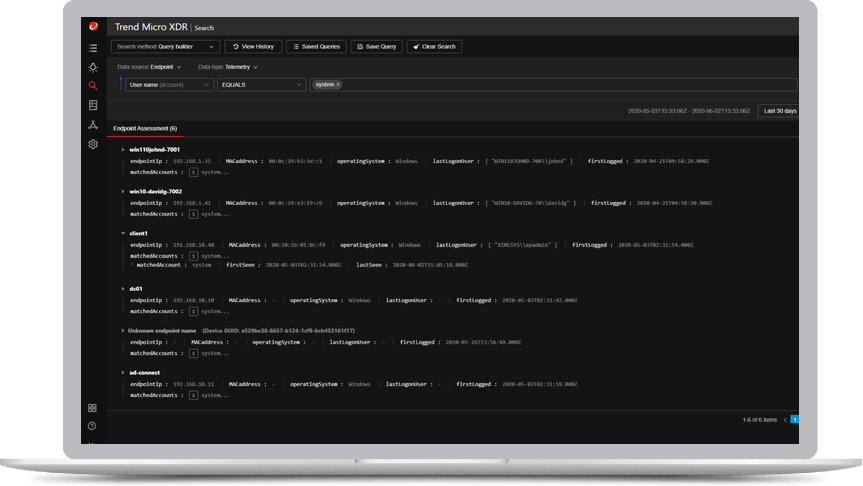Switch to the Endpoint Assessment tab
The width and height of the screenshot is (863, 486).
pos(144,129)
